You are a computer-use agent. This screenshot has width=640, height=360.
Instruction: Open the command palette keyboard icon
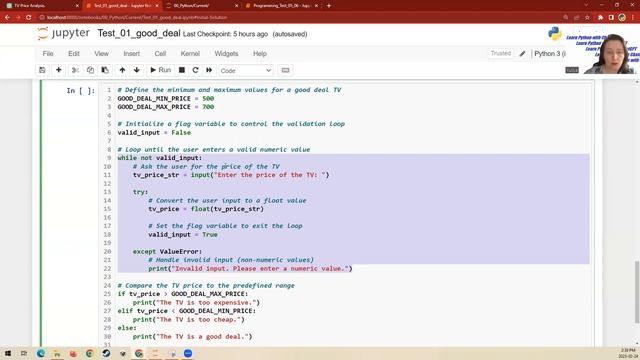coord(285,70)
